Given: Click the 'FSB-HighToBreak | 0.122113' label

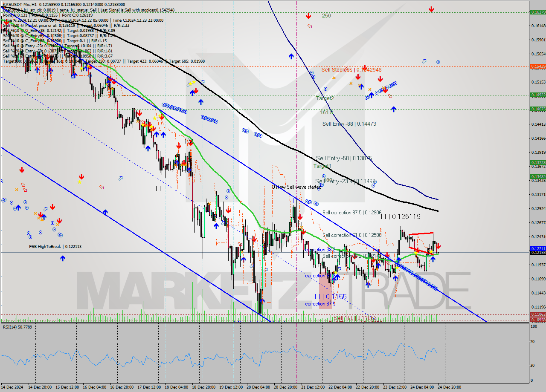Looking at the screenshot, I should pos(55,247).
